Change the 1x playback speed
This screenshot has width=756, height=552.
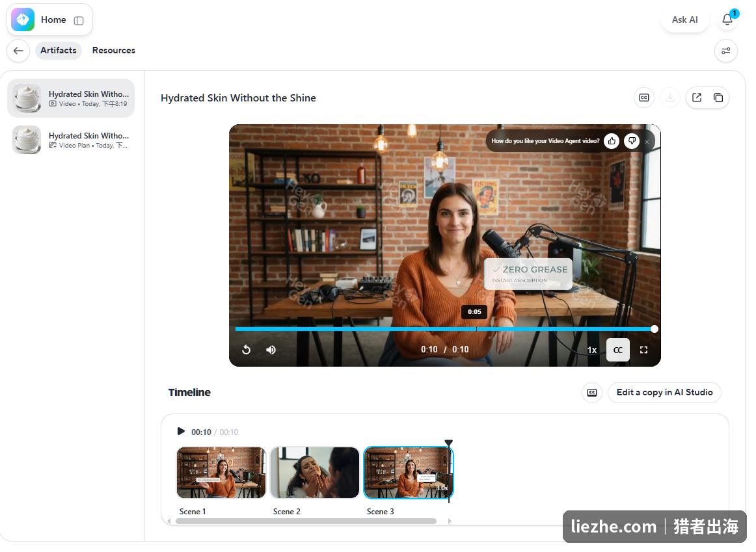click(x=591, y=350)
